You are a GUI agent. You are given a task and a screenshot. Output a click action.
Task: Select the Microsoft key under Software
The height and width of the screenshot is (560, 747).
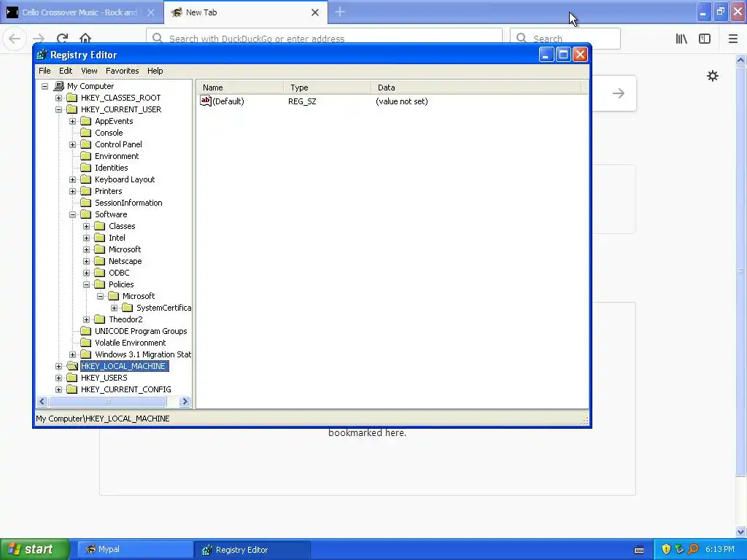tap(125, 249)
